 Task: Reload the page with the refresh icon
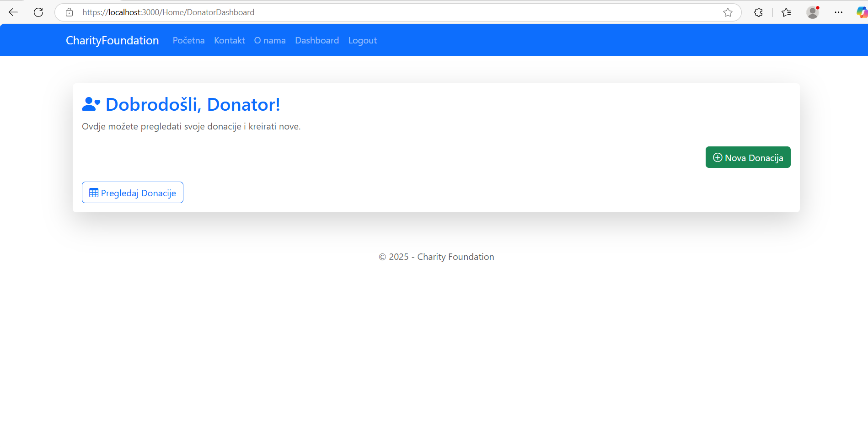pyautogui.click(x=38, y=12)
